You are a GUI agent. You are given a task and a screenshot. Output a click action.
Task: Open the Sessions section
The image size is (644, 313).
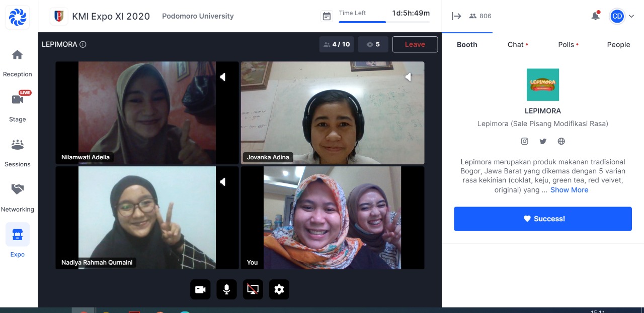coord(18,152)
